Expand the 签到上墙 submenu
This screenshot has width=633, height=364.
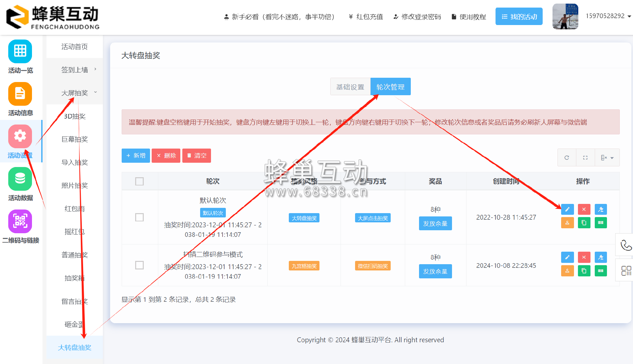click(x=95, y=70)
